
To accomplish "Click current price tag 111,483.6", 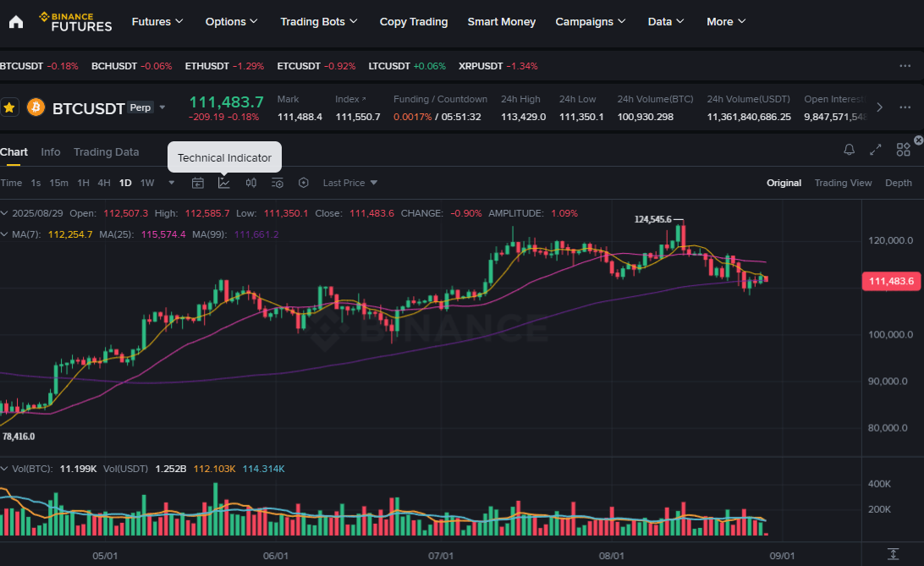I will (891, 282).
